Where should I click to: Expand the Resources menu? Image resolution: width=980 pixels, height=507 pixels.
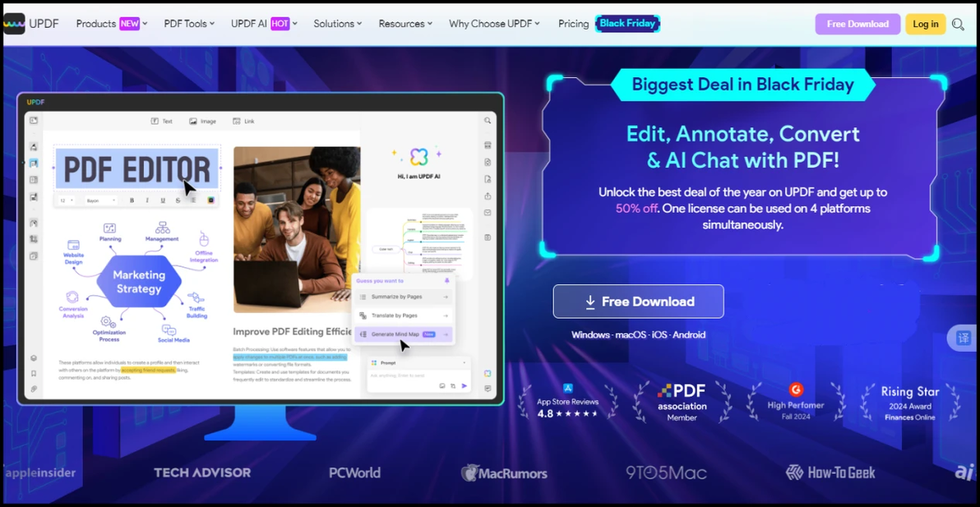coord(405,24)
